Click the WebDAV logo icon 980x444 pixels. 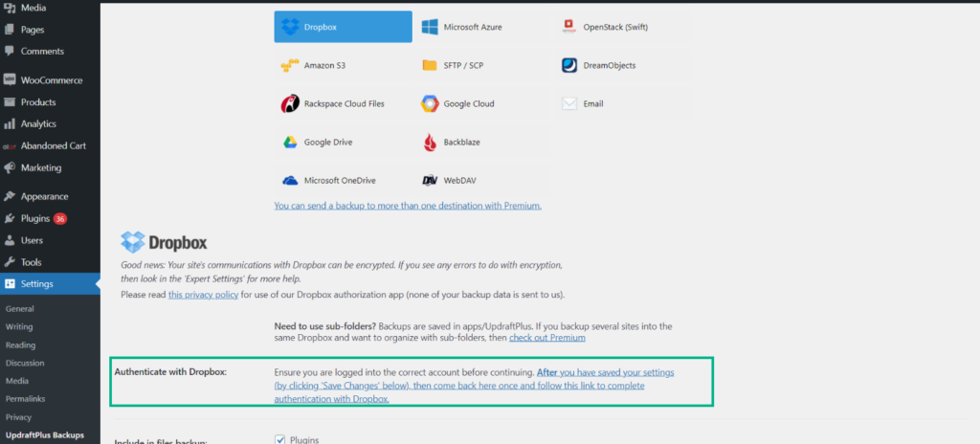(x=430, y=181)
